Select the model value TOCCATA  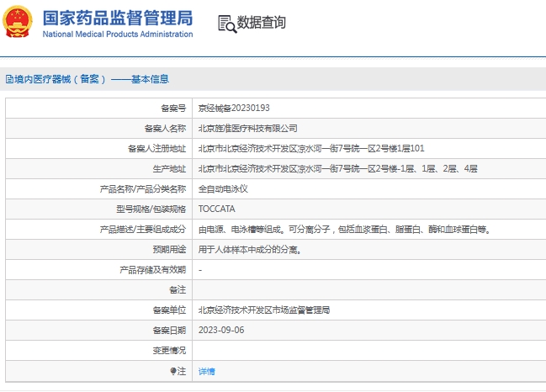(216, 209)
